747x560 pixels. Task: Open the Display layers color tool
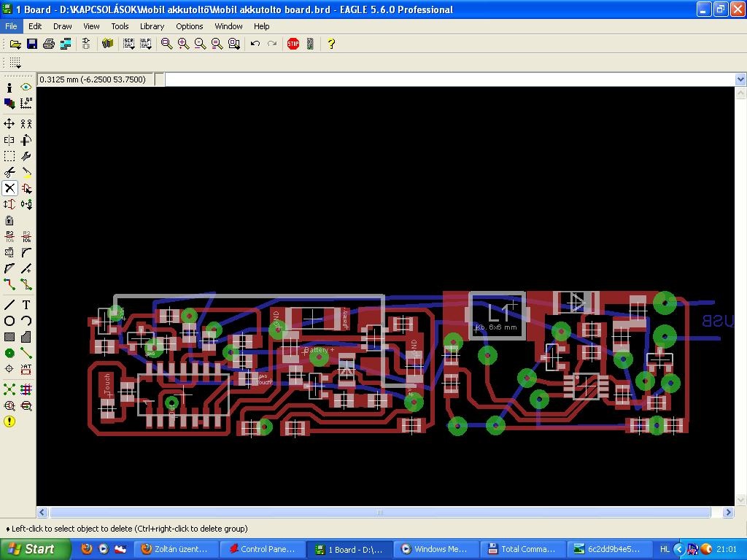click(x=9, y=103)
